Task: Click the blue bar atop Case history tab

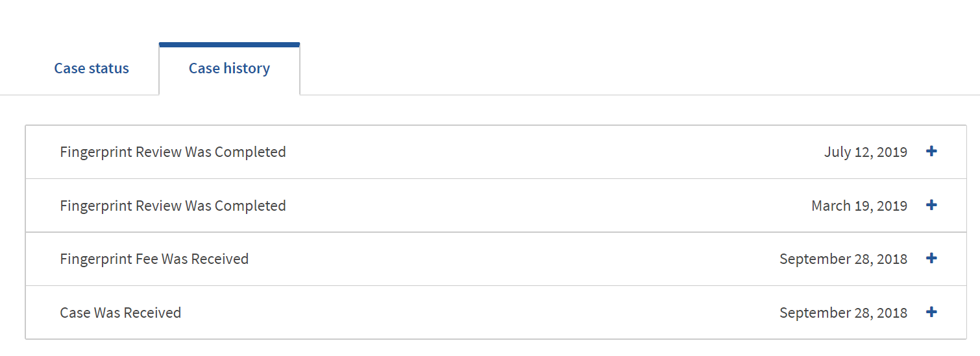Action: [x=229, y=45]
